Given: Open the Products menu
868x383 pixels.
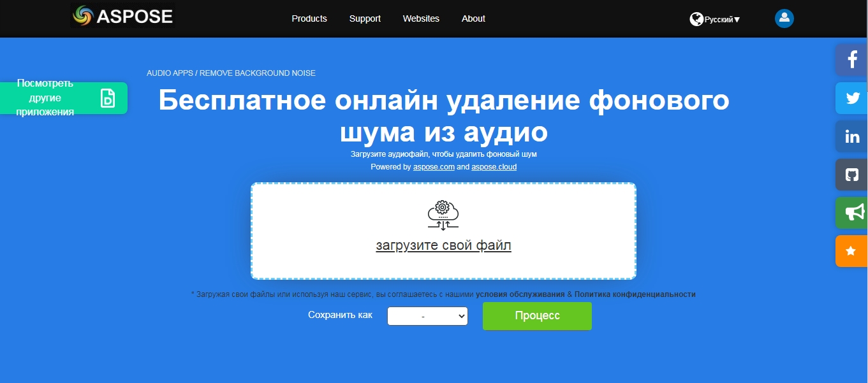Looking at the screenshot, I should 309,18.
